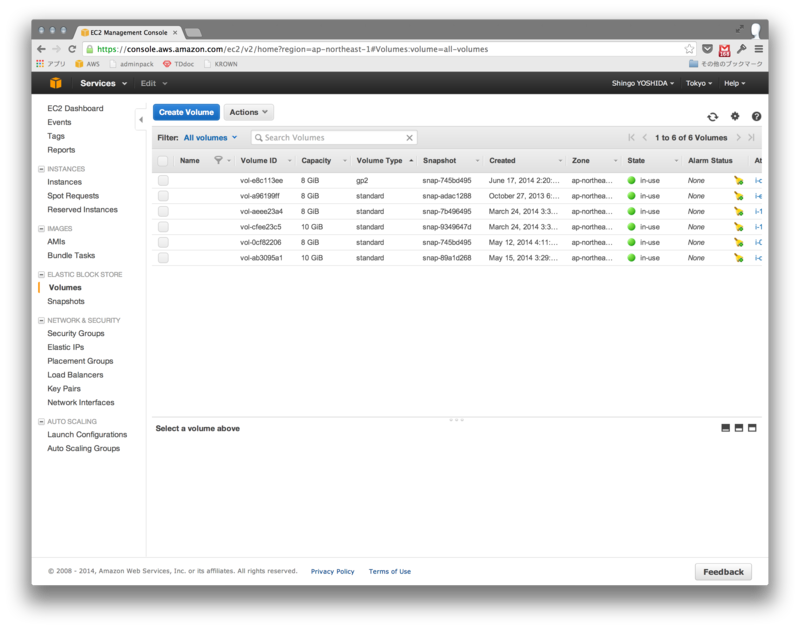Click alarm icon for vol-a96199ff
This screenshot has width=800, height=629.
click(x=738, y=196)
